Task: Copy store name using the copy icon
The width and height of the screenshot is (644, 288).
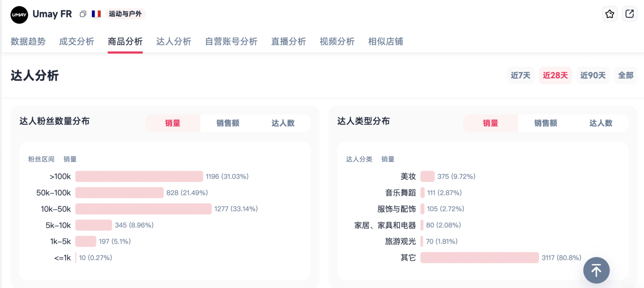Action: point(83,14)
